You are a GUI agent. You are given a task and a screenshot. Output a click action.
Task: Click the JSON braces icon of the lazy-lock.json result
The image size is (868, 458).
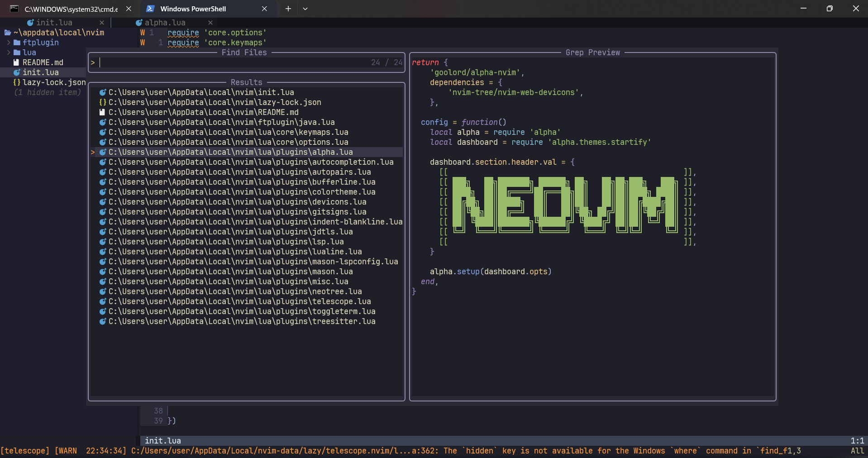(103, 102)
